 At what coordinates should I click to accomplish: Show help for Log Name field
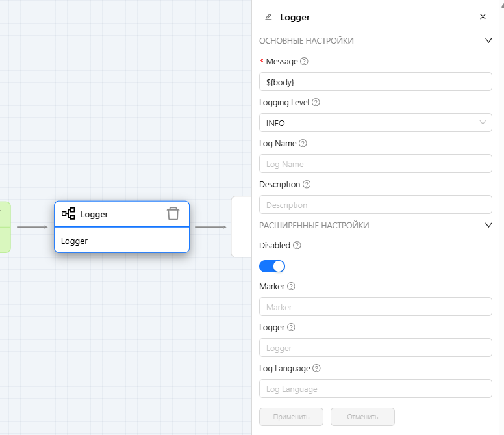tap(303, 144)
